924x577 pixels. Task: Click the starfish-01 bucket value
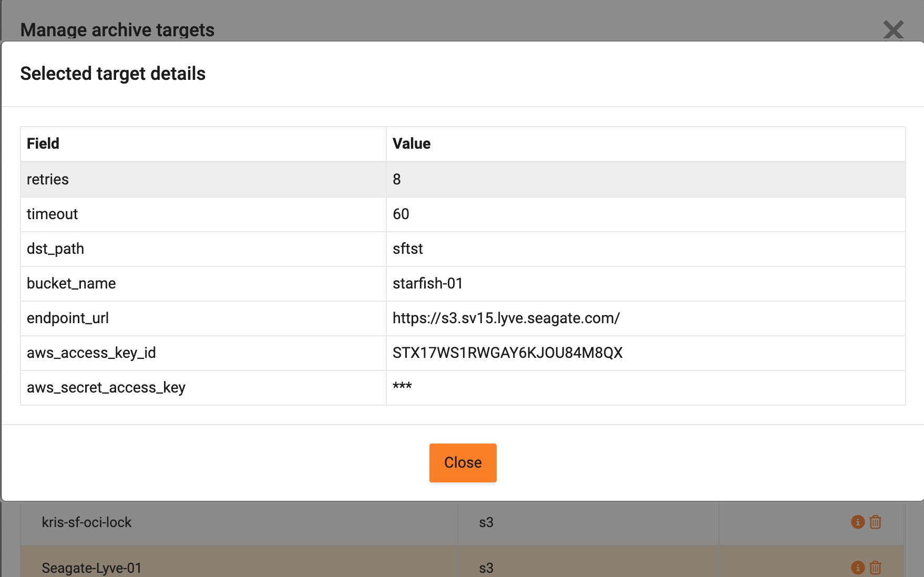428,283
